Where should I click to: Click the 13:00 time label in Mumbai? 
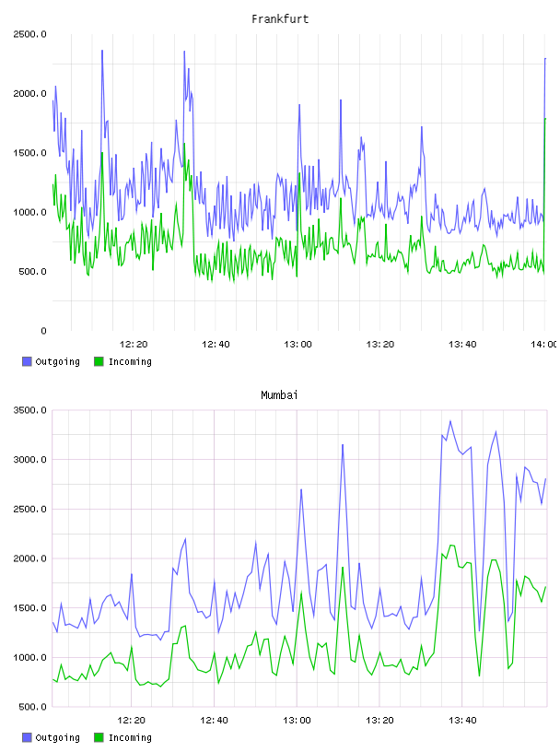pyautogui.click(x=297, y=721)
